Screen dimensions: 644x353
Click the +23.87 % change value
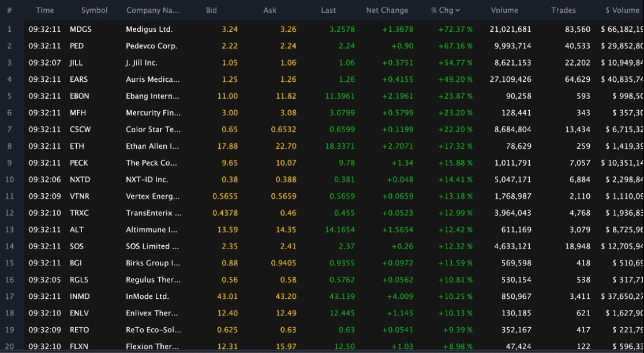click(x=455, y=96)
